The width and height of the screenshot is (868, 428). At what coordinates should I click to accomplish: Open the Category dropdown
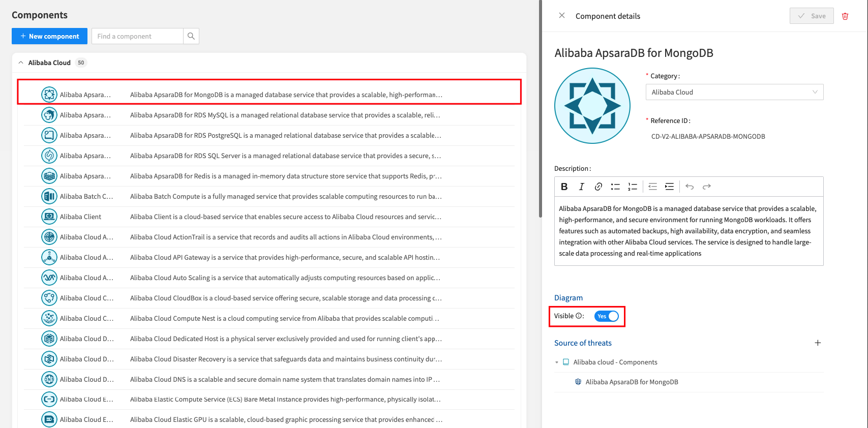tap(734, 92)
